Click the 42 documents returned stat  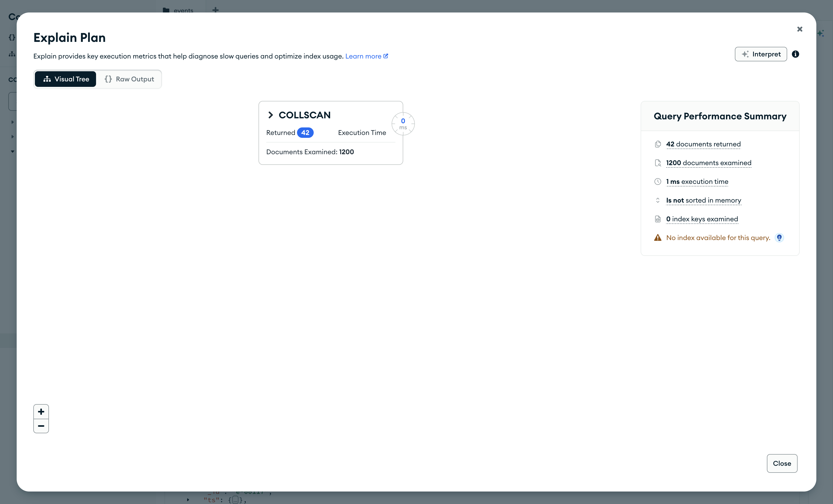pyautogui.click(x=703, y=144)
